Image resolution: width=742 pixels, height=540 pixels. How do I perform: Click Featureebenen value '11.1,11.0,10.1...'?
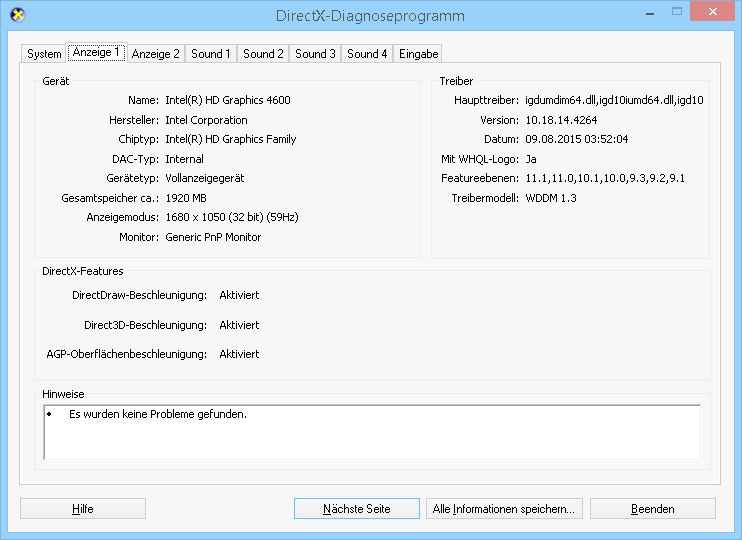tap(605, 178)
